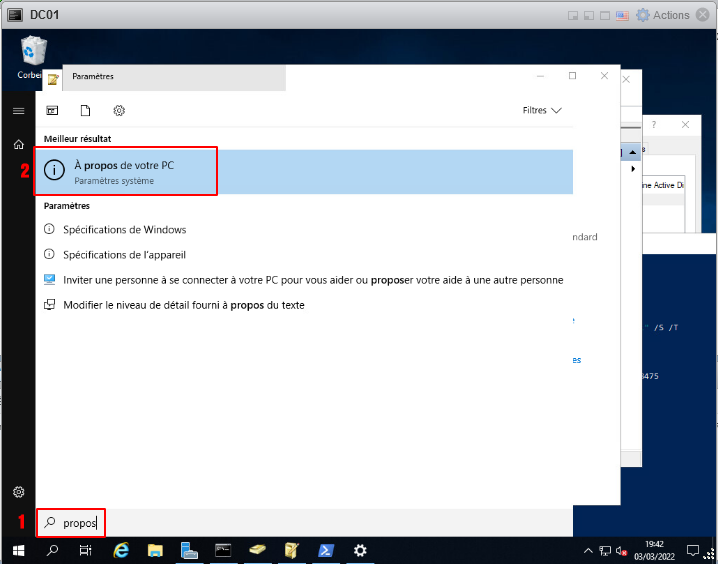Open File Explorer from the taskbar
Screen dimensions: 718x564
(x=156, y=550)
